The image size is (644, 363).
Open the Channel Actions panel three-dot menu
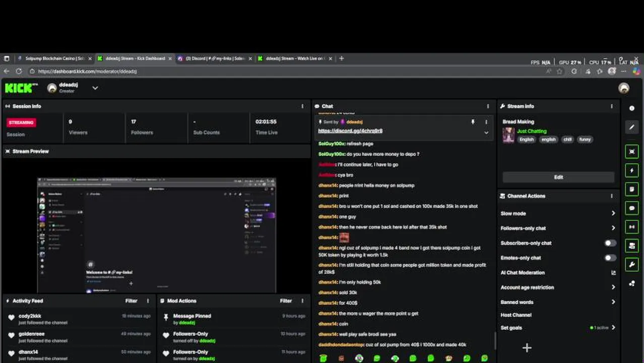(612, 196)
